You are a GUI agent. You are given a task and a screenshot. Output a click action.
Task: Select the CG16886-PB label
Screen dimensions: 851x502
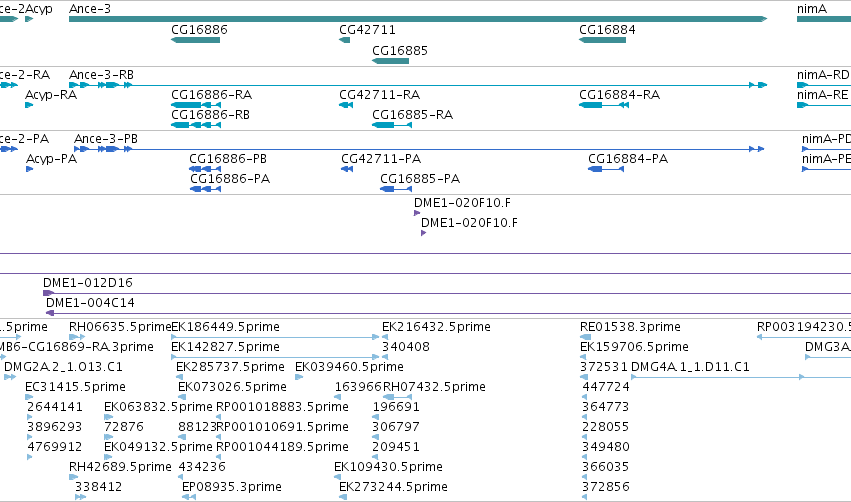(x=228, y=158)
